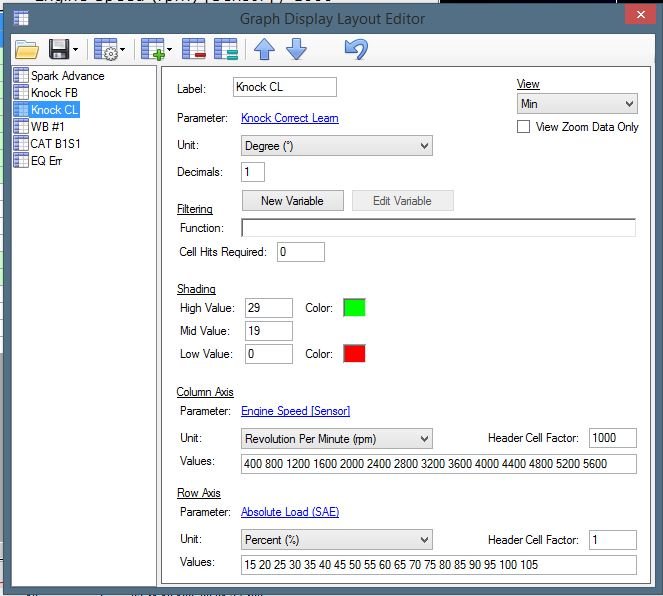Image resolution: width=663 pixels, height=596 pixels.
Task: Select CAT B1S1 in table list
Action: click(55, 144)
